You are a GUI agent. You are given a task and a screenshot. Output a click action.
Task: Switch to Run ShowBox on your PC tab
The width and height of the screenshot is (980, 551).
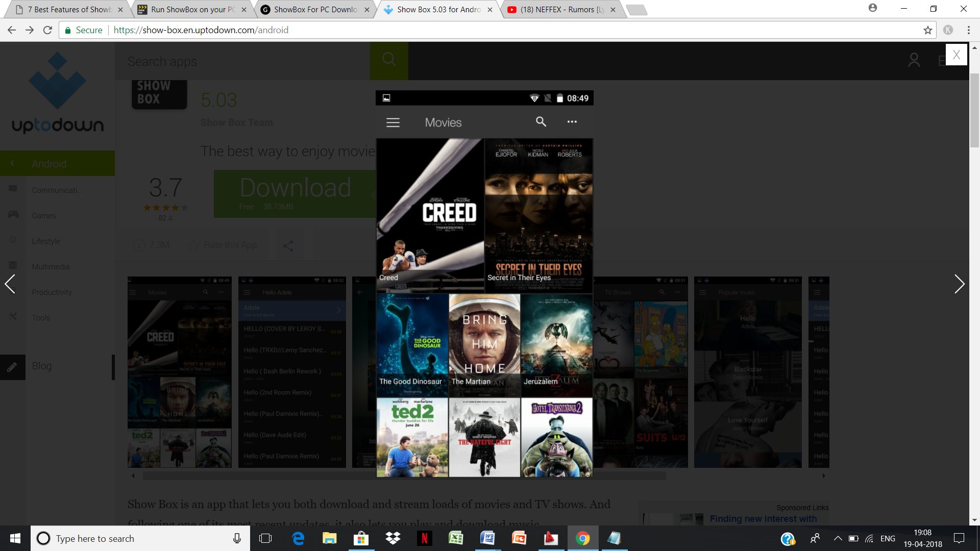193,9
